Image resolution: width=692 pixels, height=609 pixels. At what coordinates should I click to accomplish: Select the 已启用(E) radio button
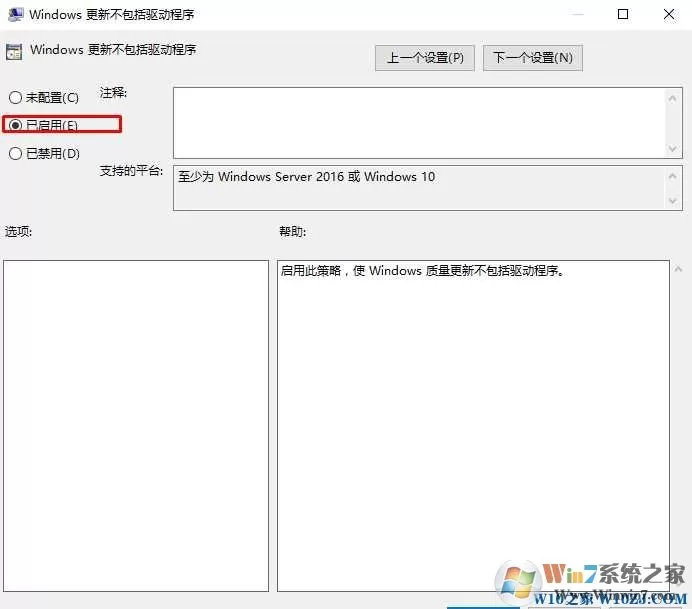15,125
